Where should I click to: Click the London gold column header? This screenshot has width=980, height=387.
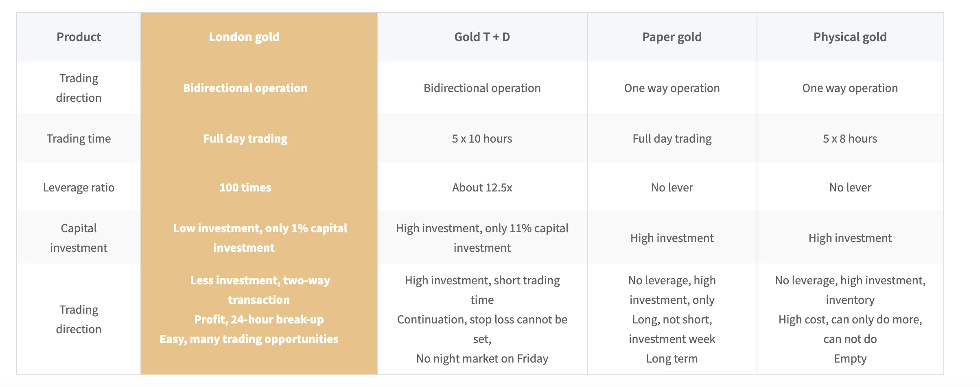(259, 37)
